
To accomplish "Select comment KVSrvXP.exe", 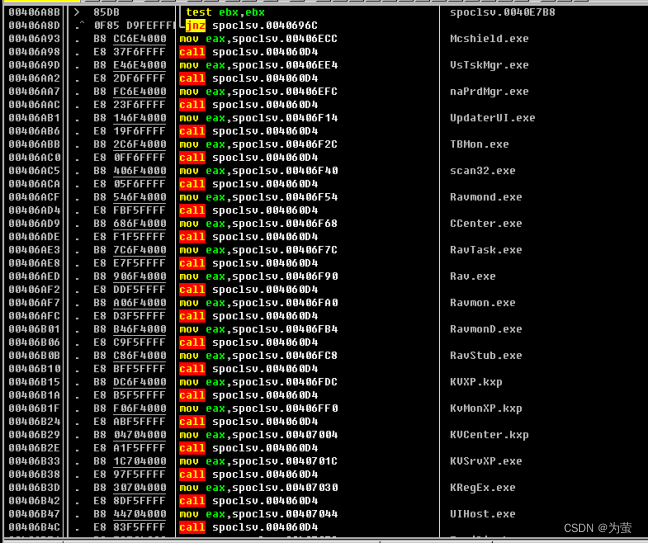I will point(486,462).
